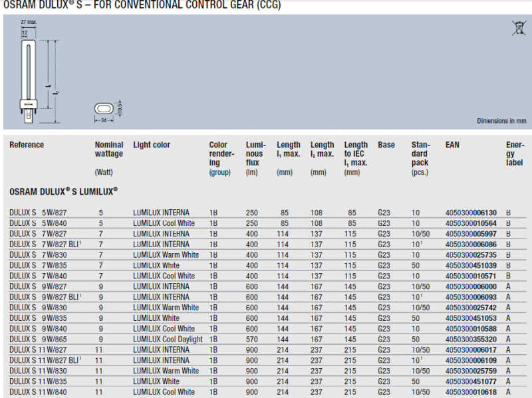Select reference 'DULUX S 5W/840'
The width and height of the screenshot is (532, 398).
[x=38, y=223]
